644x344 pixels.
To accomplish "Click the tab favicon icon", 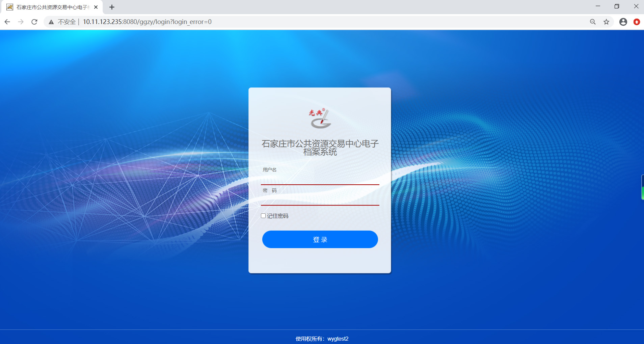I will coord(10,7).
